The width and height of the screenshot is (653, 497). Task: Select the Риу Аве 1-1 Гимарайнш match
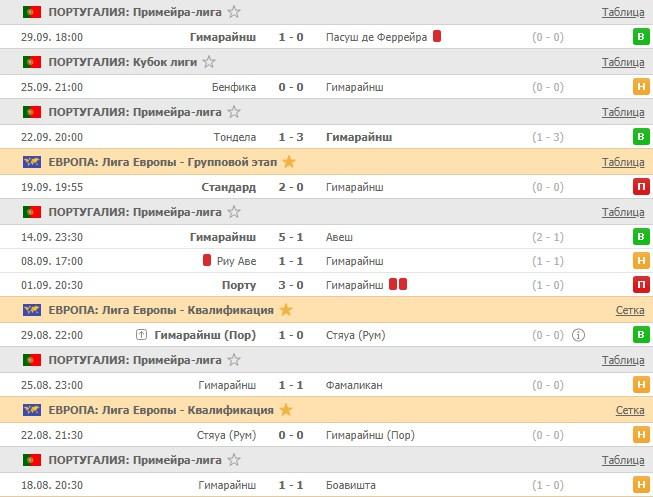coord(290,261)
